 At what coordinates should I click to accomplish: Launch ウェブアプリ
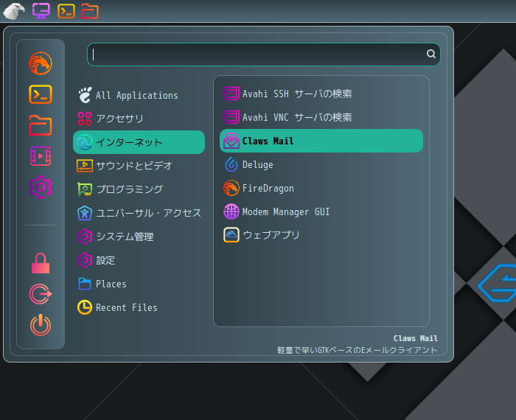click(x=321, y=235)
